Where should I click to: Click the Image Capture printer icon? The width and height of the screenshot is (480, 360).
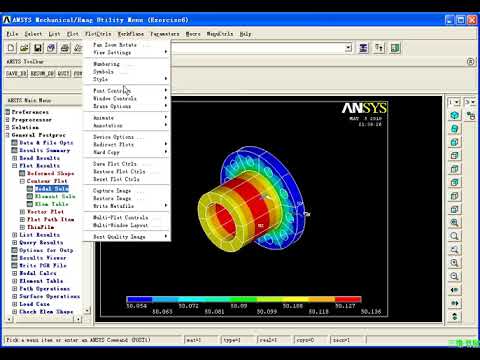pos(65,48)
